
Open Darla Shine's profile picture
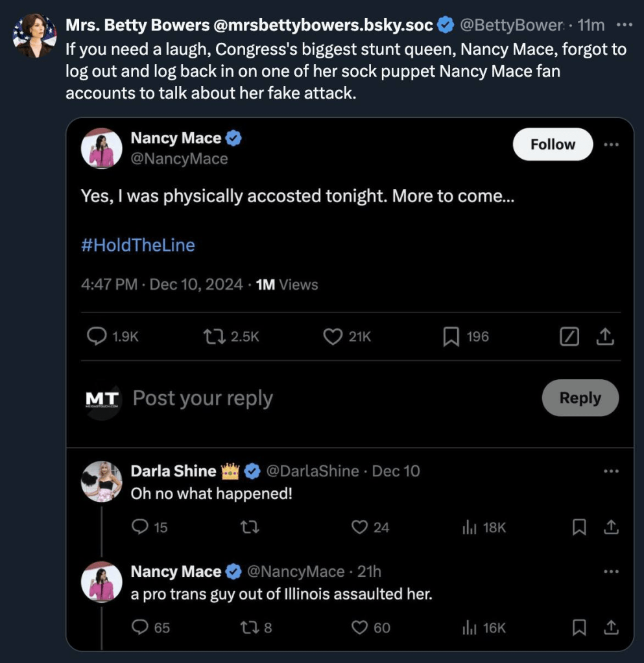click(102, 482)
